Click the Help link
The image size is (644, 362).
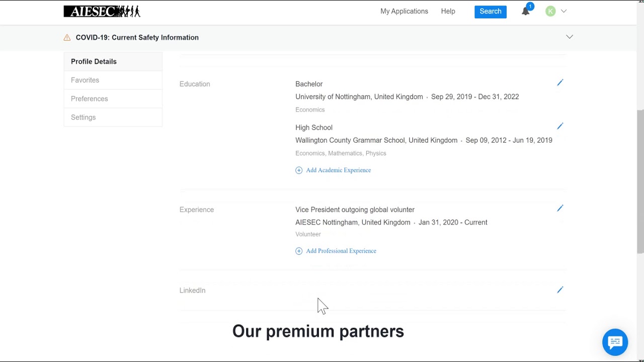point(448,11)
